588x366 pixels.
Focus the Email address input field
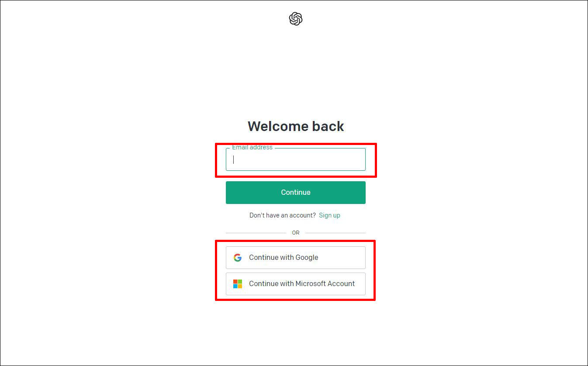tap(296, 159)
